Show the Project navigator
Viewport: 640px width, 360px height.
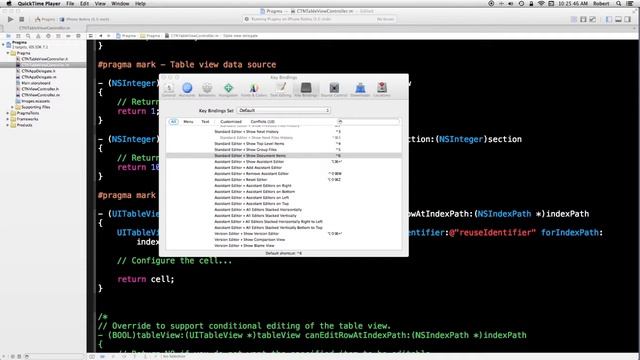pos(8,36)
